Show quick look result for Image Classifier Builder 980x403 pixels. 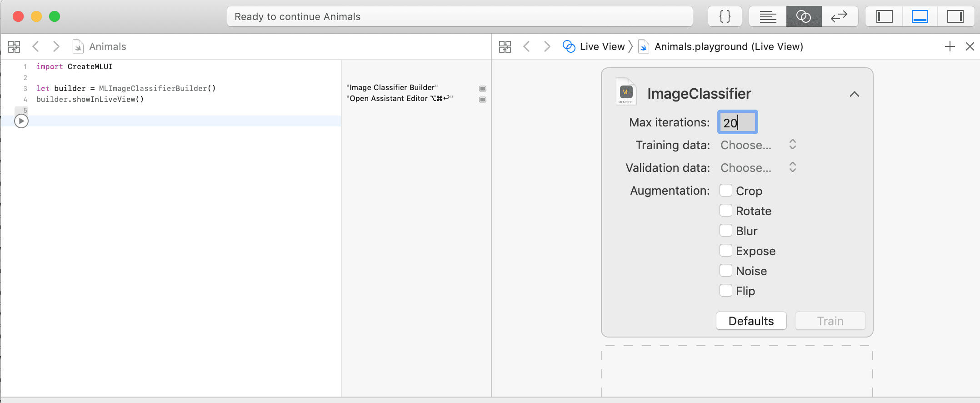pos(483,88)
